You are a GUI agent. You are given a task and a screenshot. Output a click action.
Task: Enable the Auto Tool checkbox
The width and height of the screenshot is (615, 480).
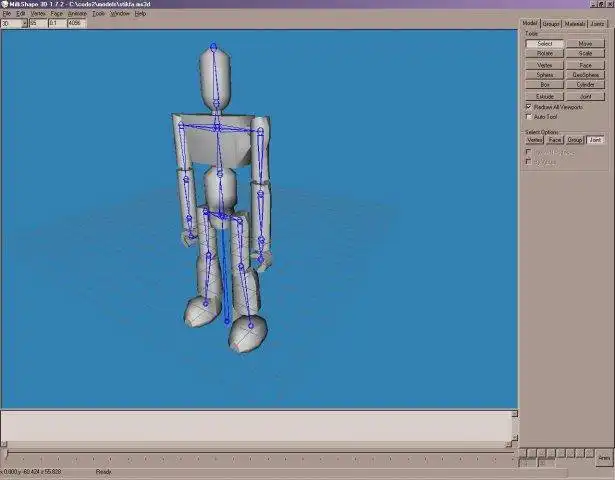tap(529, 116)
